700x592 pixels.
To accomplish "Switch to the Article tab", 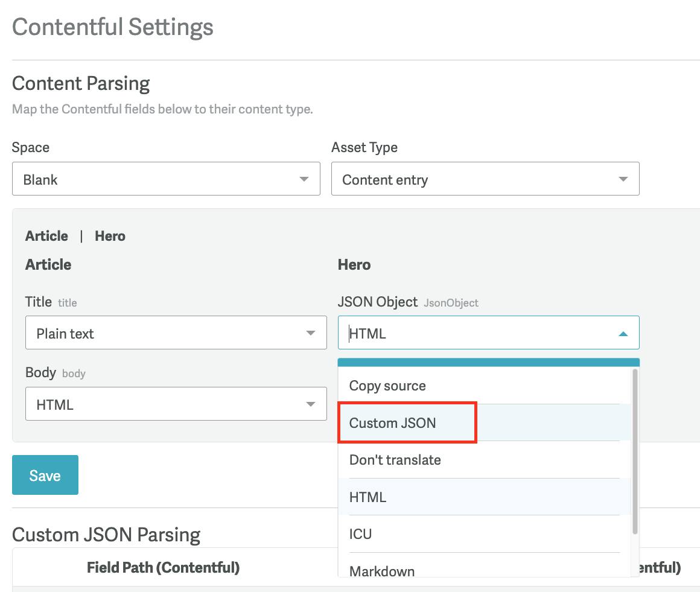I will point(46,236).
